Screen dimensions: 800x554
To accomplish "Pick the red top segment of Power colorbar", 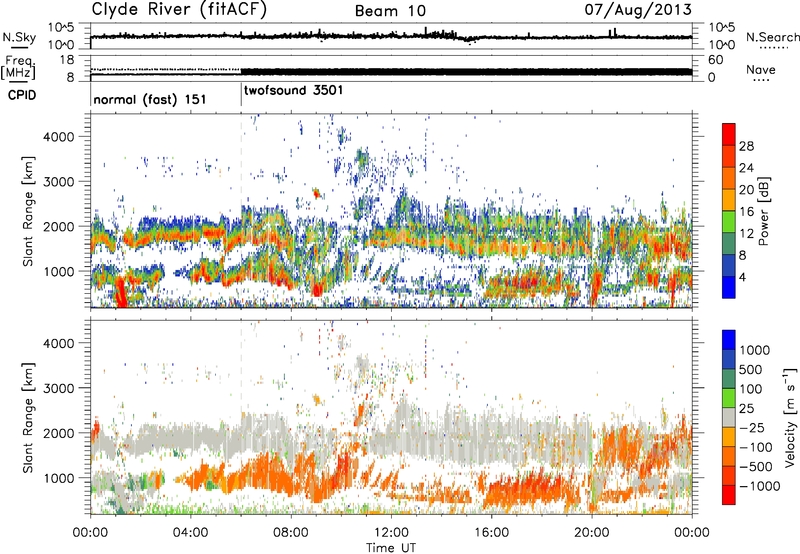I will pyautogui.click(x=729, y=135).
